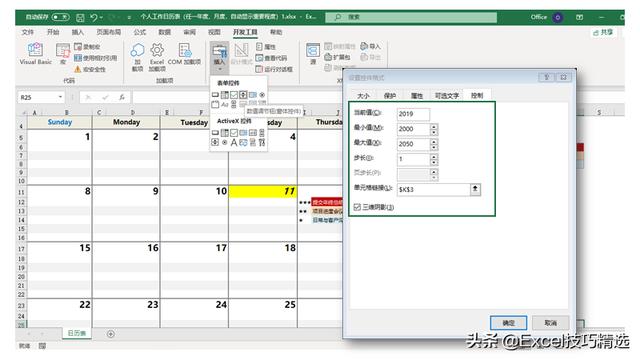Open the File (文件) tab
This screenshot has height=360, width=640.
click(28, 32)
